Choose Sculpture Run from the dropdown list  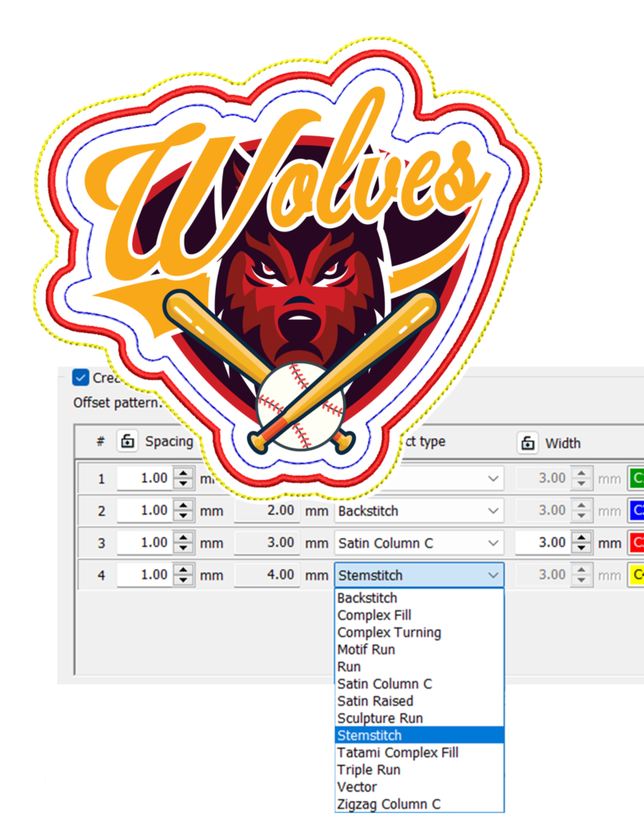tap(380, 718)
